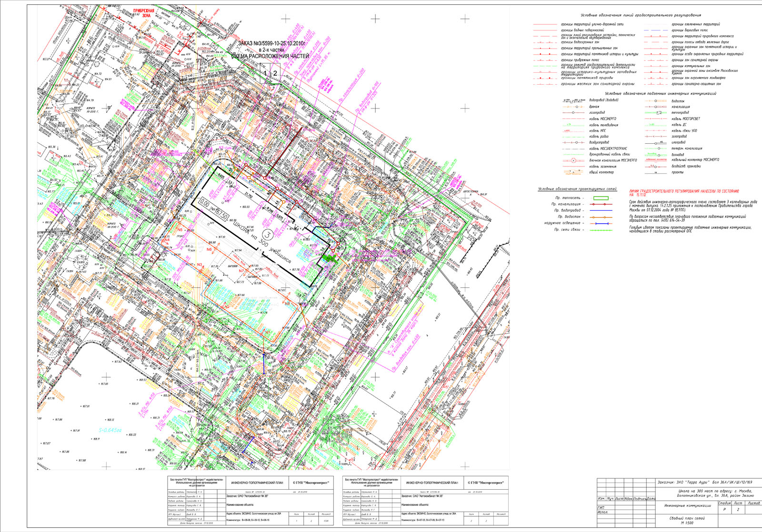Click the 0.00 elevation mark box
Viewport: 762px width, 532px height.
click(206, 203)
